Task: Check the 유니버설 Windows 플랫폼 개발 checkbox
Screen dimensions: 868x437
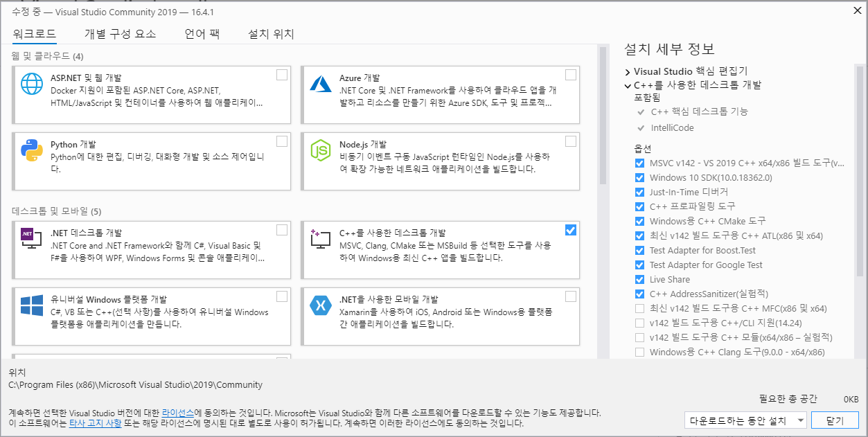Action: click(x=282, y=296)
